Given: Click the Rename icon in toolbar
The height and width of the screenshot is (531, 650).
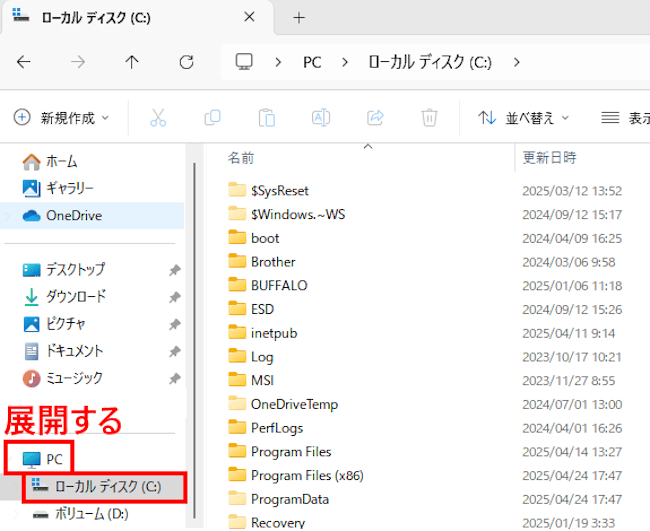Looking at the screenshot, I should pyautogui.click(x=321, y=118).
